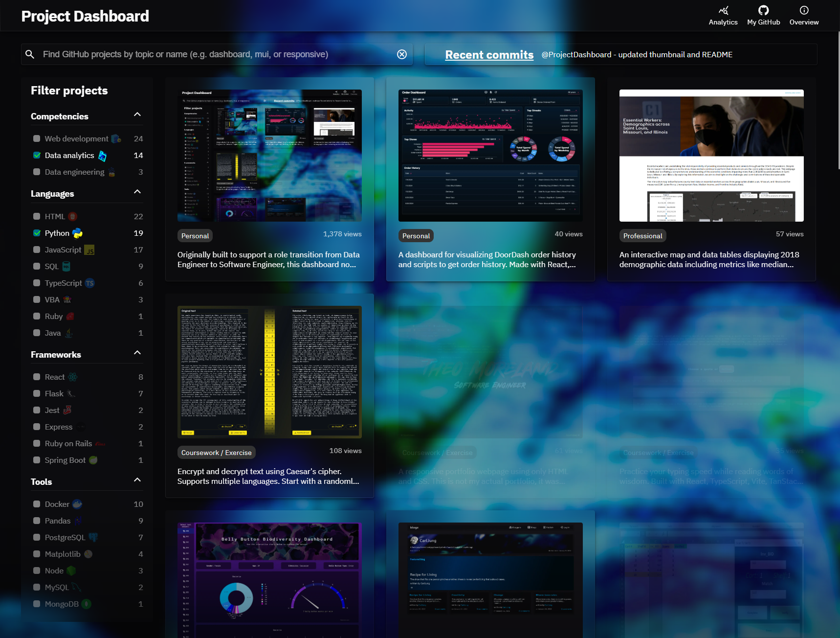The height and width of the screenshot is (638, 840).
Task: Open My GitHub profile icon
Action: click(x=763, y=10)
